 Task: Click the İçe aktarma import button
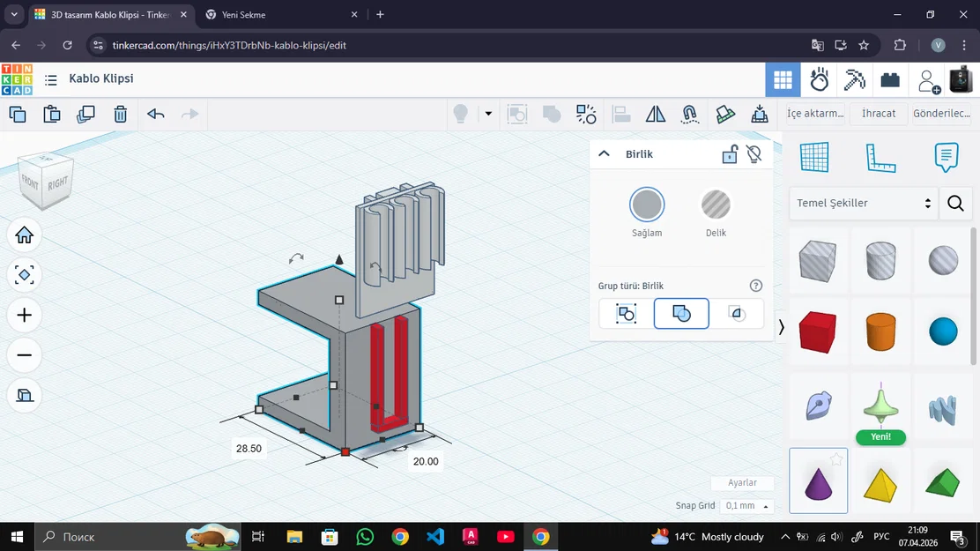pos(815,114)
